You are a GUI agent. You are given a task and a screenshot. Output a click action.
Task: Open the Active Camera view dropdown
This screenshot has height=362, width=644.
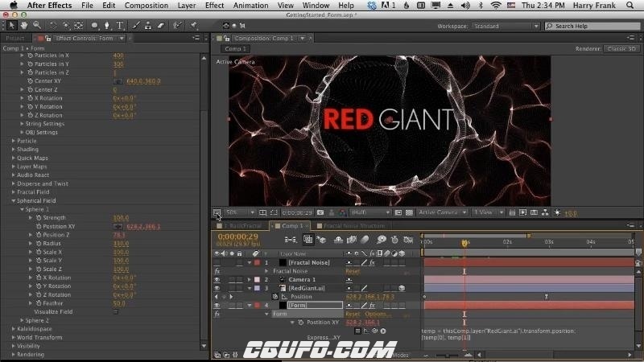442,212
